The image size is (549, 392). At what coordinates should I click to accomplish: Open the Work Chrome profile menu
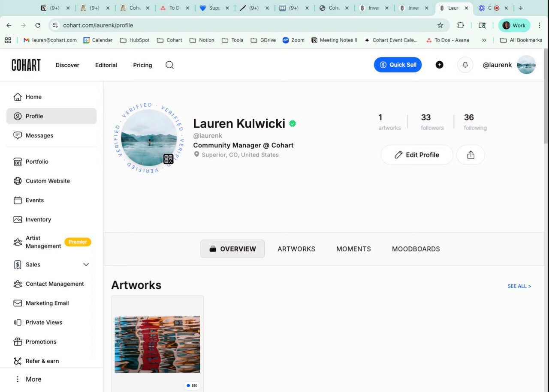coord(514,25)
